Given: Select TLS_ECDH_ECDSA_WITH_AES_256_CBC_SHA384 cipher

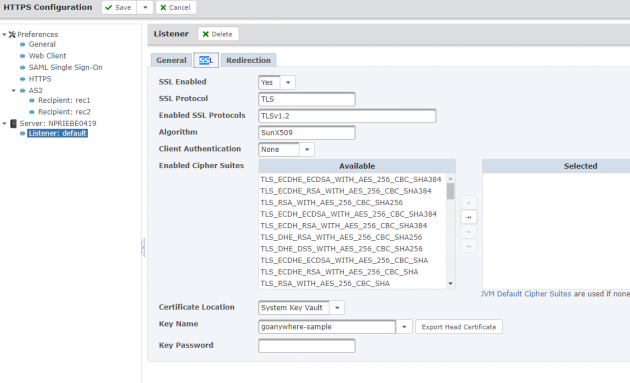Looking at the screenshot, I should tap(348, 214).
